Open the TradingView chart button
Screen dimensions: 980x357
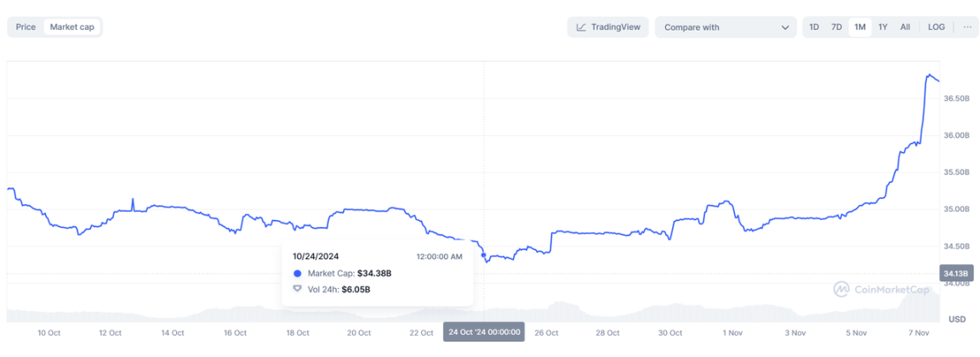click(608, 27)
